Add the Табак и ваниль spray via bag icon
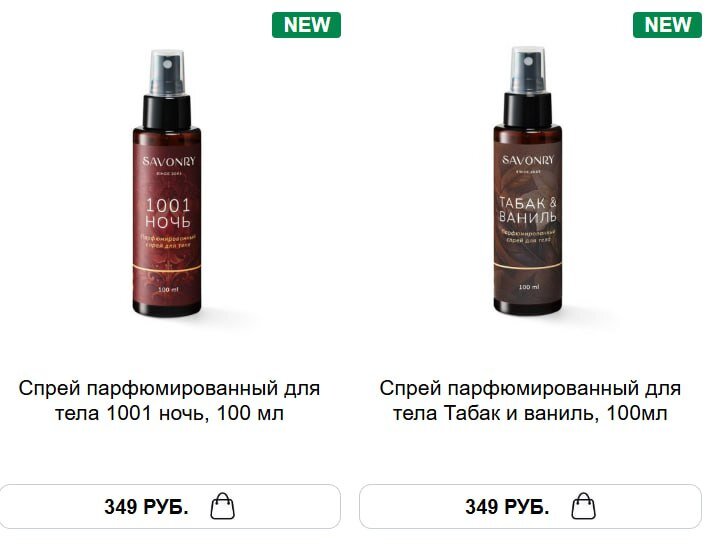 click(x=583, y=506)
